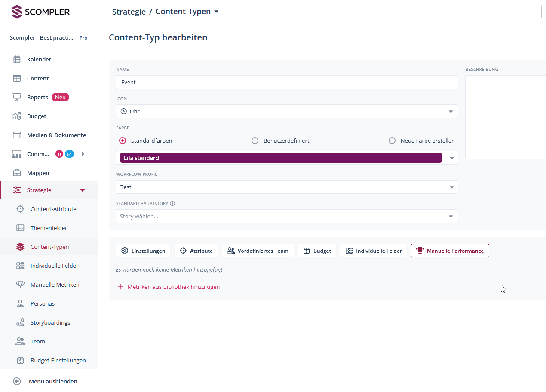Click the Scompler logo icon

tap(17, 12)
